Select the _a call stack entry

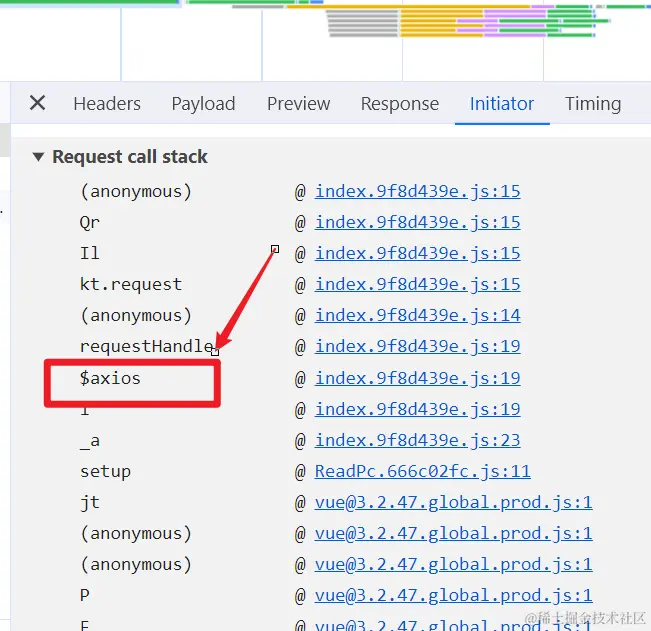(x=90, y=441)
